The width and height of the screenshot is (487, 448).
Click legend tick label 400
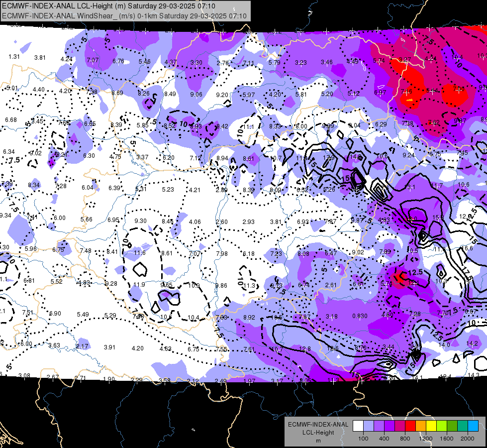point(384,439)
